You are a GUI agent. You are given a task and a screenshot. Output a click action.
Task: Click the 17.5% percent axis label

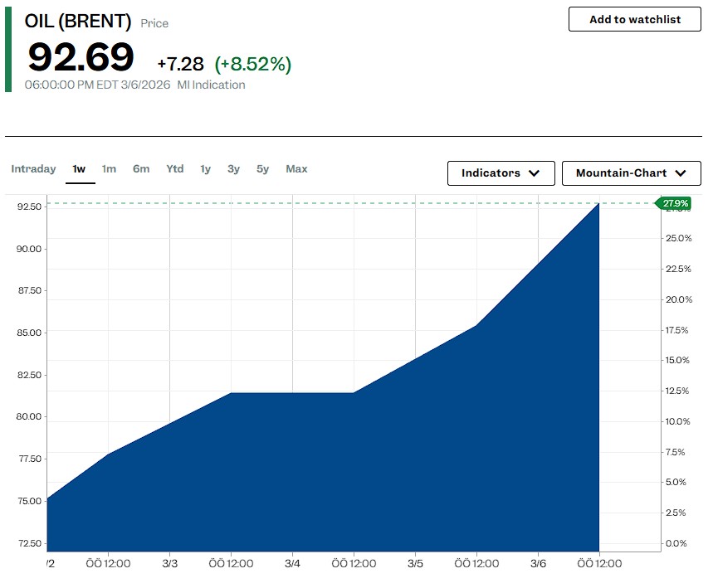pos(676,330)
